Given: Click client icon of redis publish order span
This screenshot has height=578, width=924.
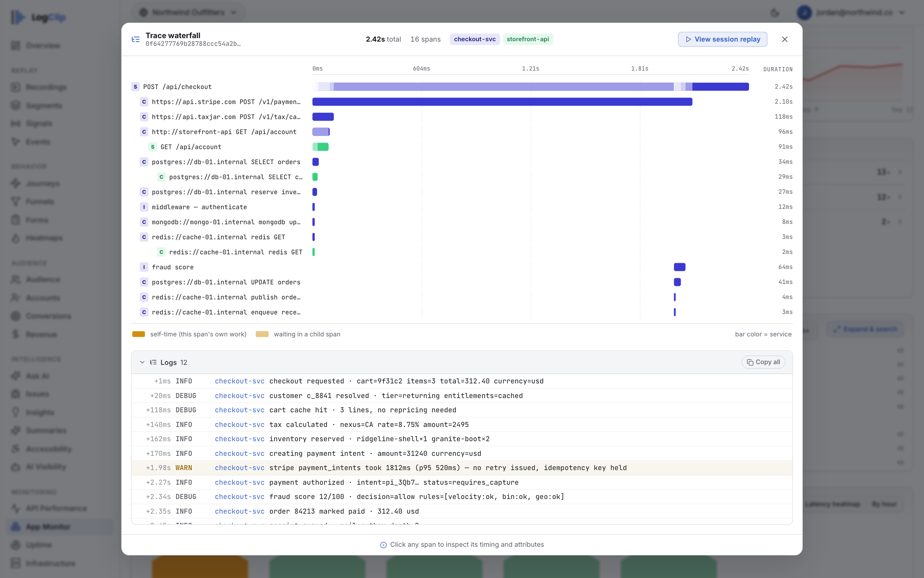Looking at the screenshot, I should 144,297.
